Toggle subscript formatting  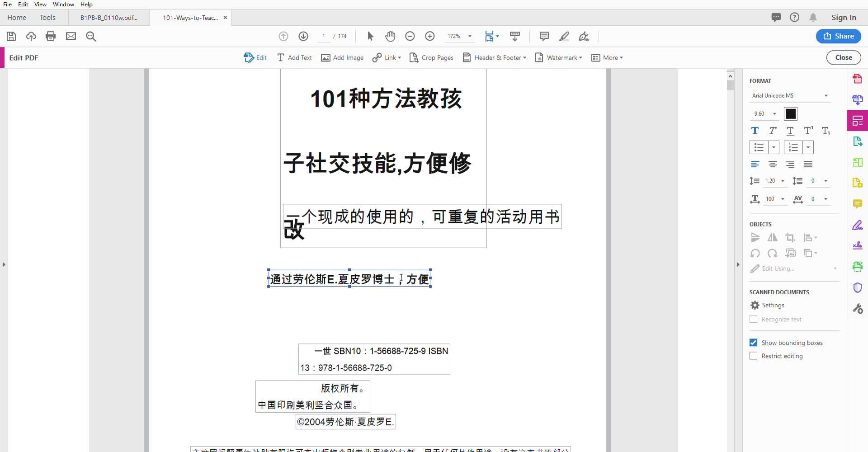click(x=826, y=131)
